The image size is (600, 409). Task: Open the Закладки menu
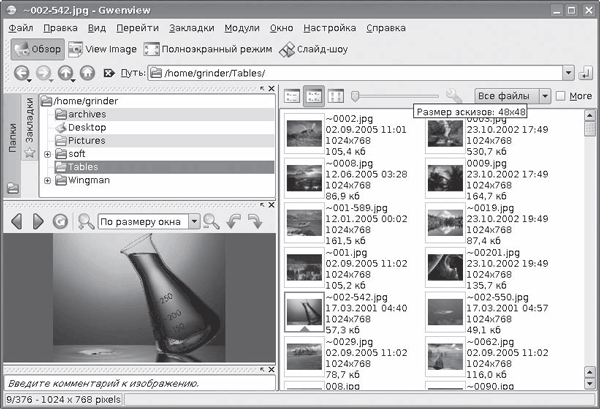tap(190, 26)
